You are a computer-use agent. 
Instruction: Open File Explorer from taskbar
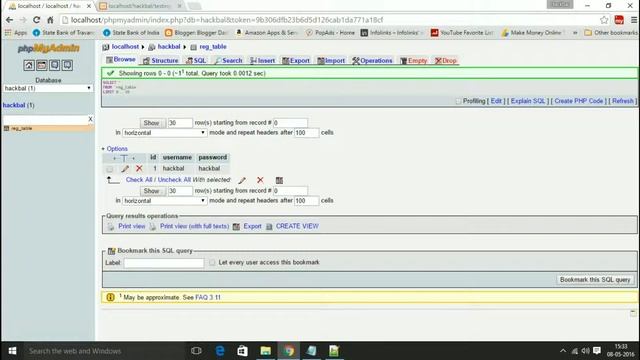click(x=265, y=351)
